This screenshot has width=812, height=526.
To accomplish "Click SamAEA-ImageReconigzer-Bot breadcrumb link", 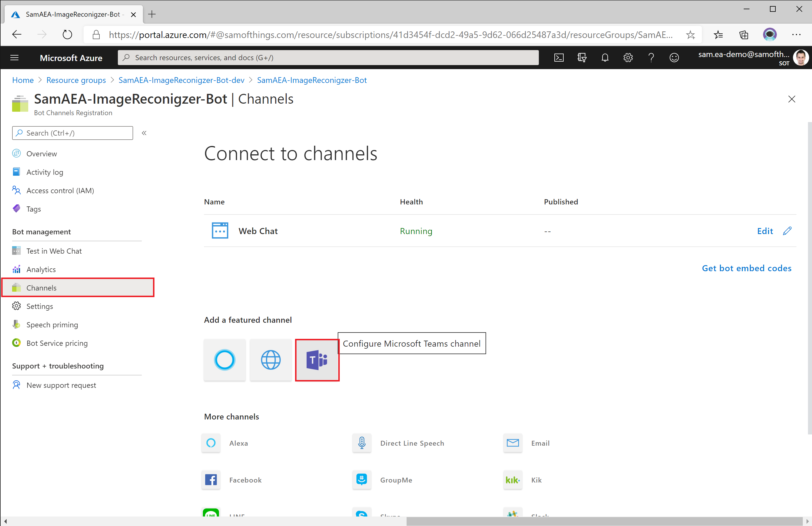I will (x=312, y=80).
